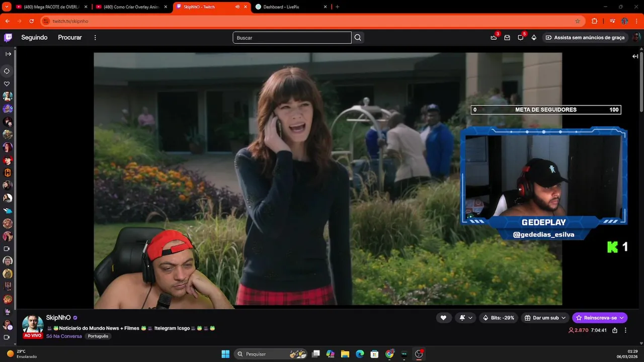644x362 pixels.
Task: Open the weather widget 29°C Ensolarado
Action: (22, 354)
